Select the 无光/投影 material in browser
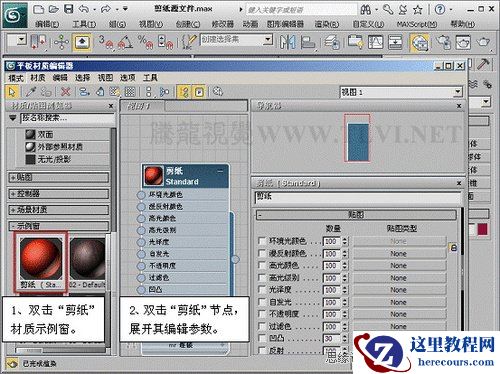 click(x=49, y=159)
